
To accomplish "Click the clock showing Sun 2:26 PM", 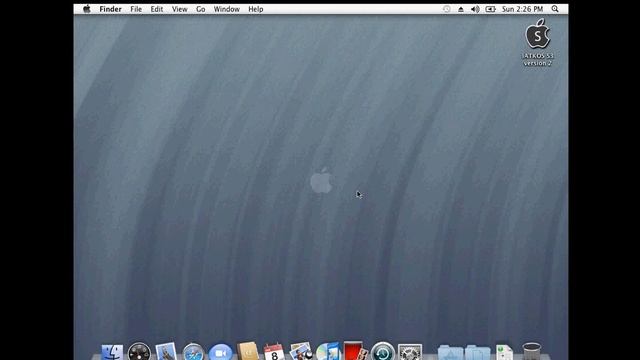I will (x=522, y=9).
